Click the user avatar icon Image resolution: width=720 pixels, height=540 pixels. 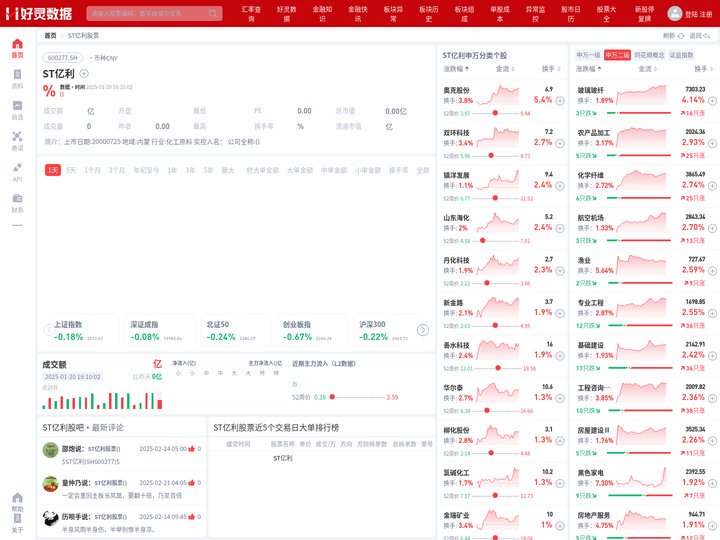(x=675, y=13)
